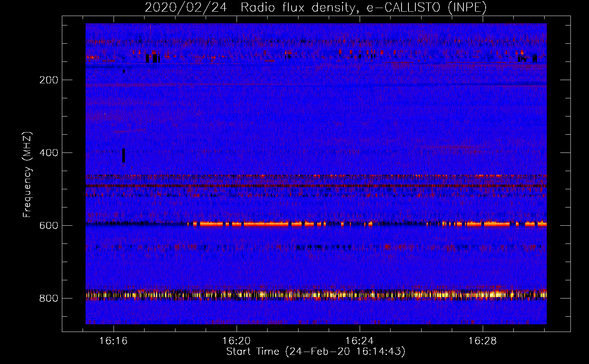Screen dimensions: 589x364
Task: Click the plot title 'Radio flux density, e-CALLISTO (INPE)'
Action: point(364,7)
